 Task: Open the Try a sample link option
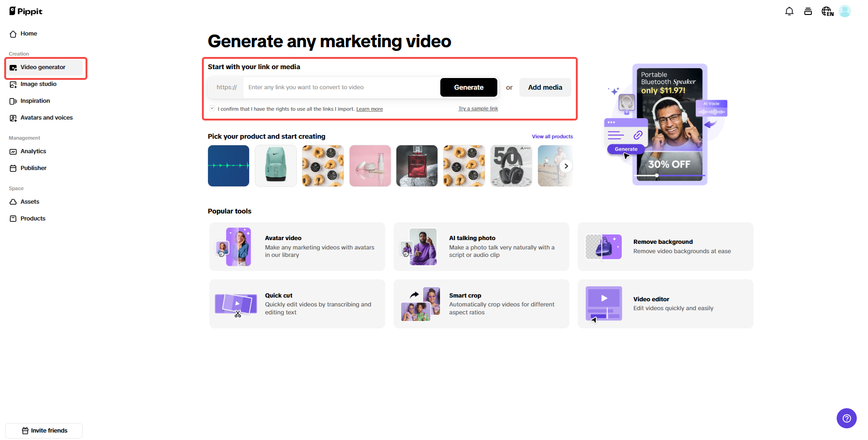click(478, 108)
